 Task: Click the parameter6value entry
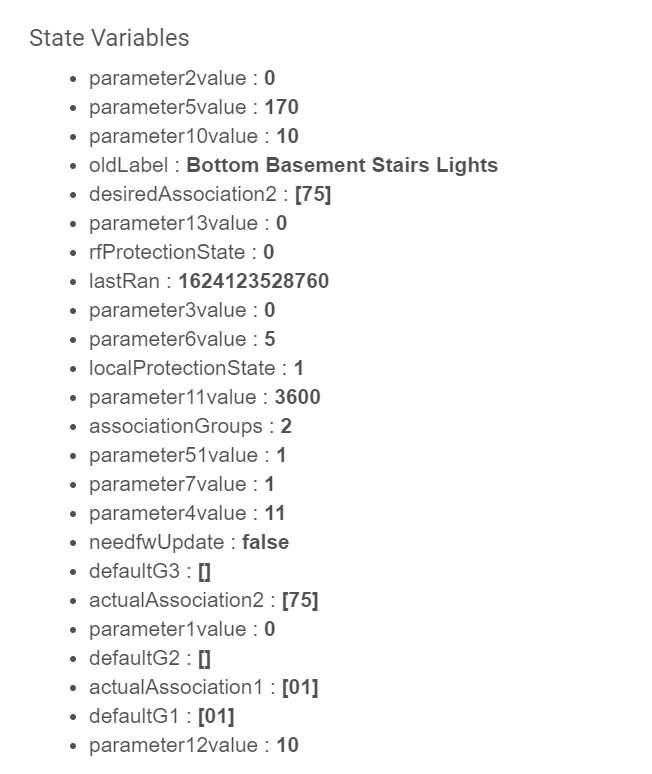click(182, 339)
